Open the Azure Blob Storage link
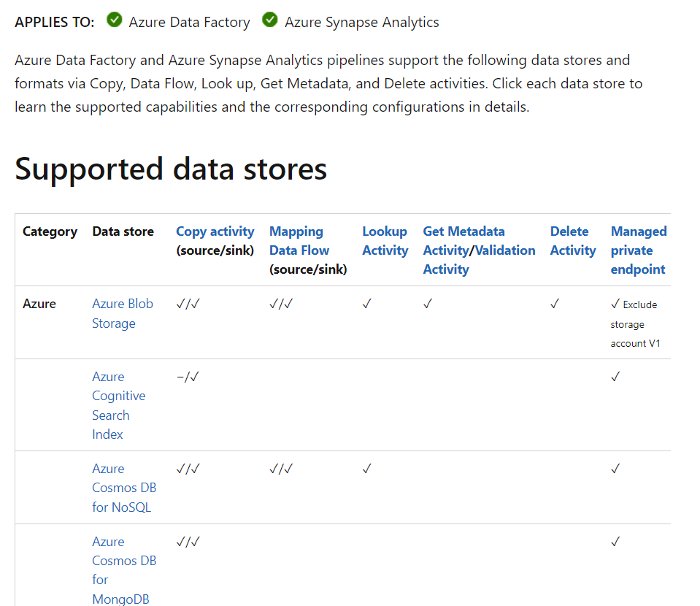This screenshot has height=606, width=700. click(123, 313)
